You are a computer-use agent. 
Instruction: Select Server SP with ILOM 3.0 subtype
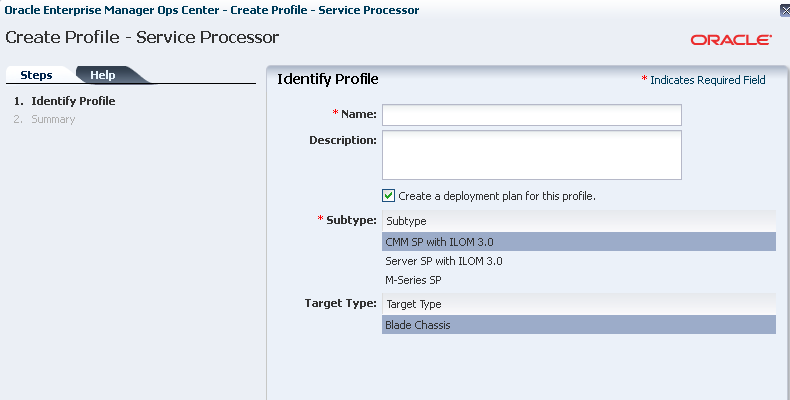pos(578,261)
